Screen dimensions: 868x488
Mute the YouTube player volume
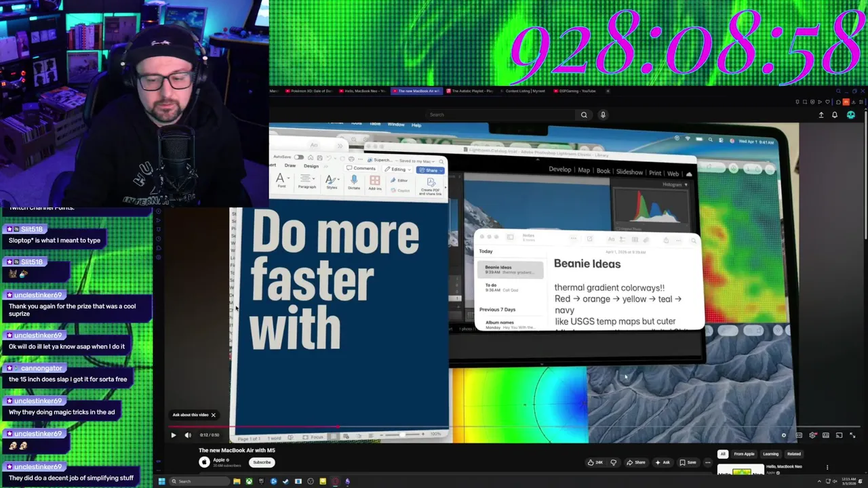pyautogui.click(x=188, y=435)
